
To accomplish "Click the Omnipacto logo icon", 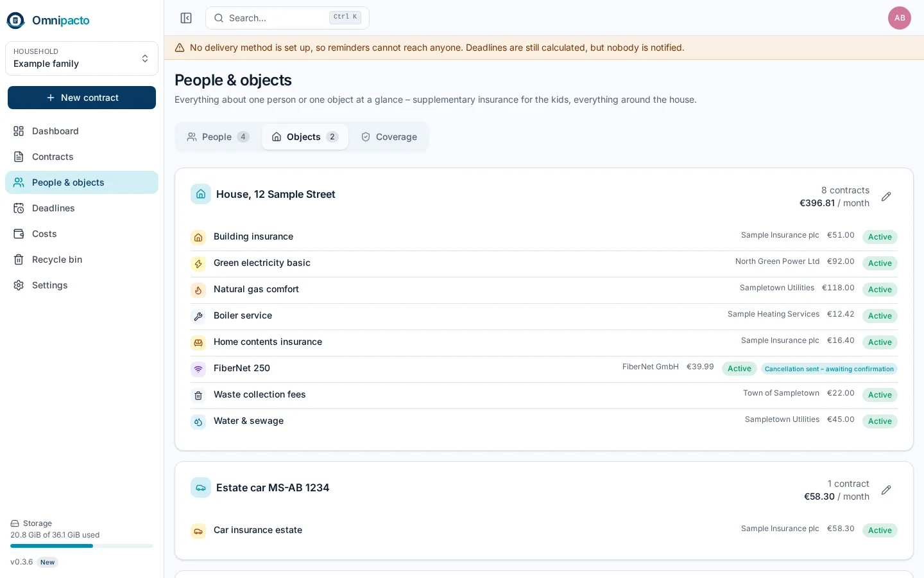I will pos(15,21).
